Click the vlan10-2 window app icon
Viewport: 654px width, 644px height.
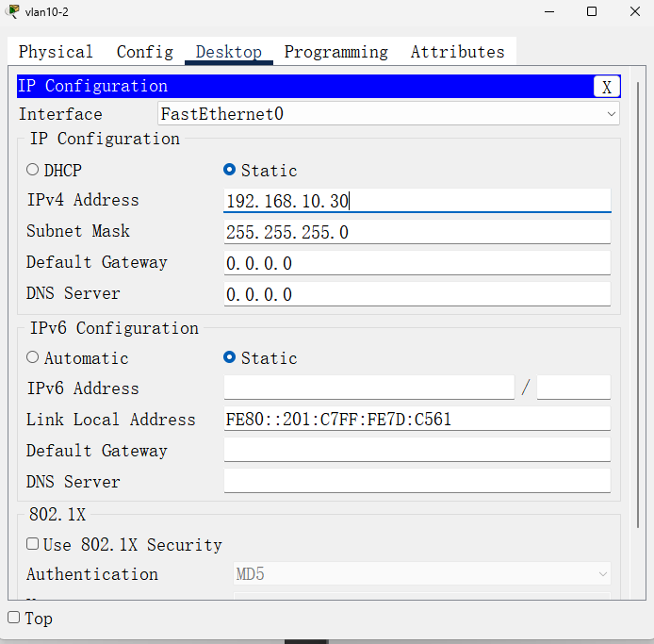click(x=13, y=11)
